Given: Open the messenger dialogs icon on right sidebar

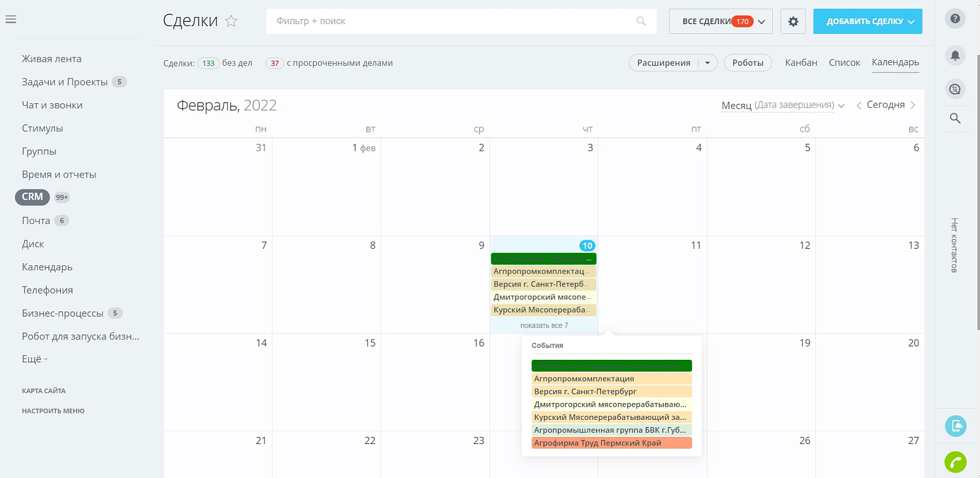Looking at the screenshot, I should click(x=955, y=89).
